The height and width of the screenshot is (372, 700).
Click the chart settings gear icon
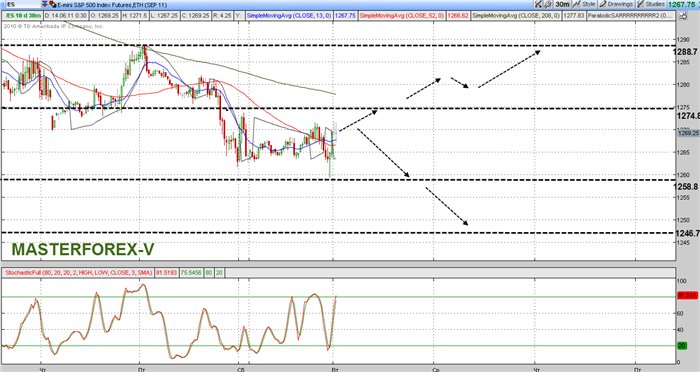[x=683, y=16]
